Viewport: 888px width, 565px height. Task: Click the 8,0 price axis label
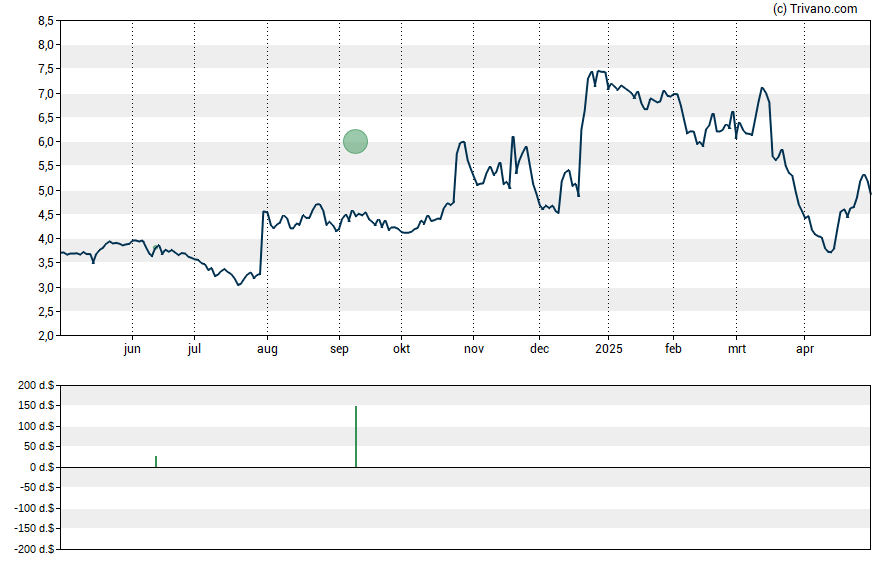click(x=46, y=45)
